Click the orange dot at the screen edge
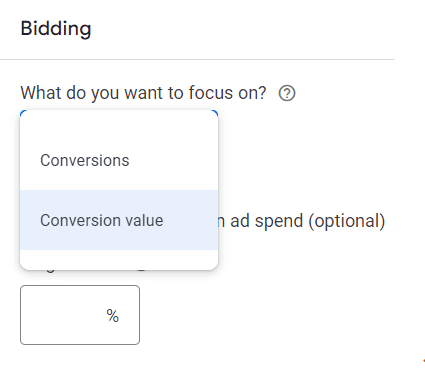 point(424,360)
